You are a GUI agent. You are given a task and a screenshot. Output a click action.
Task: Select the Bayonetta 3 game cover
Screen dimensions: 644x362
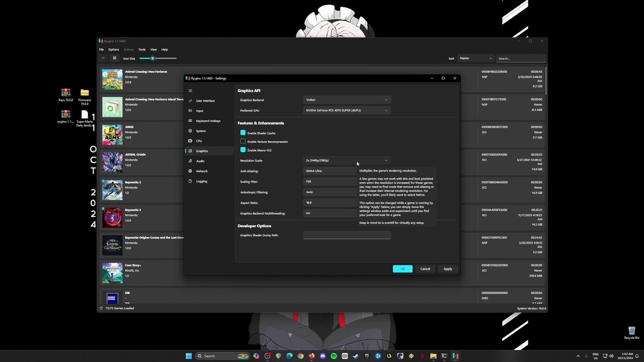click(112, 218)
